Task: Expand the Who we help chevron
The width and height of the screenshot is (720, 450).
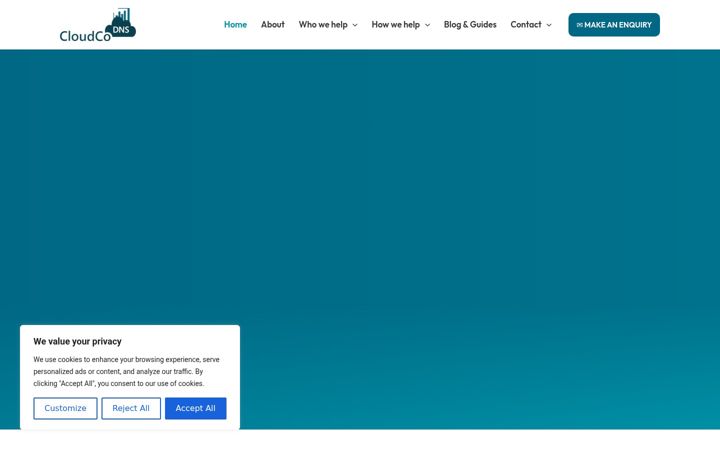Action: pyautogui.click(x=355, y=25)
